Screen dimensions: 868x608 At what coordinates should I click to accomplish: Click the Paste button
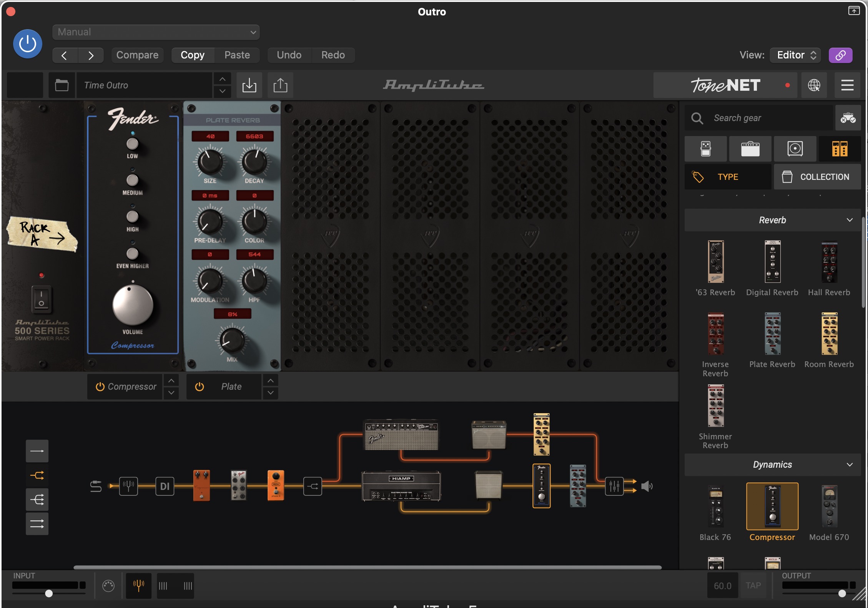(x=237, y=55)
